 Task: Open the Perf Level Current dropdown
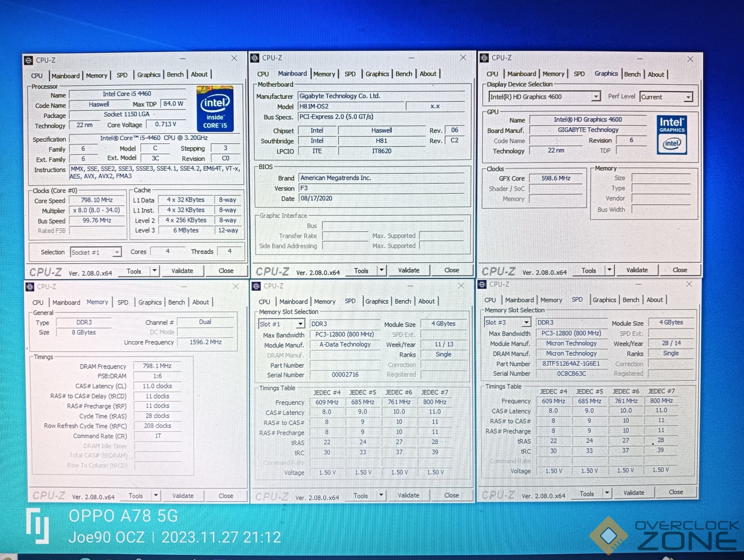[666, 97]
